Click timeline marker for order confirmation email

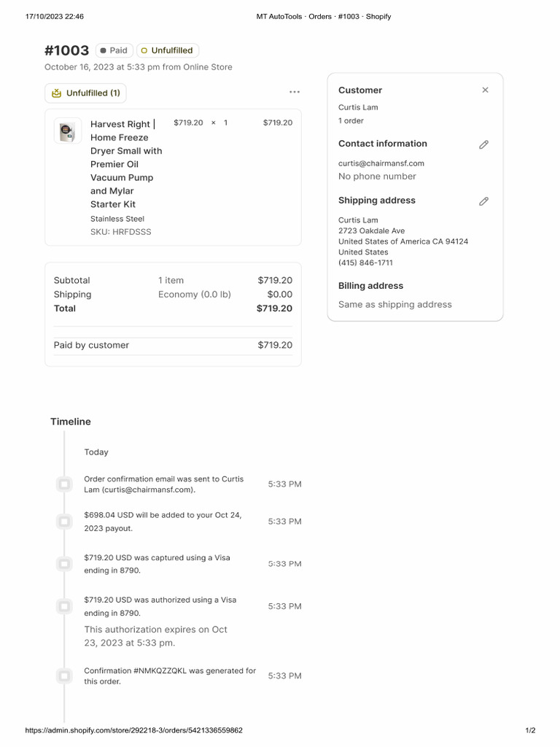click(x=64, y=484)
